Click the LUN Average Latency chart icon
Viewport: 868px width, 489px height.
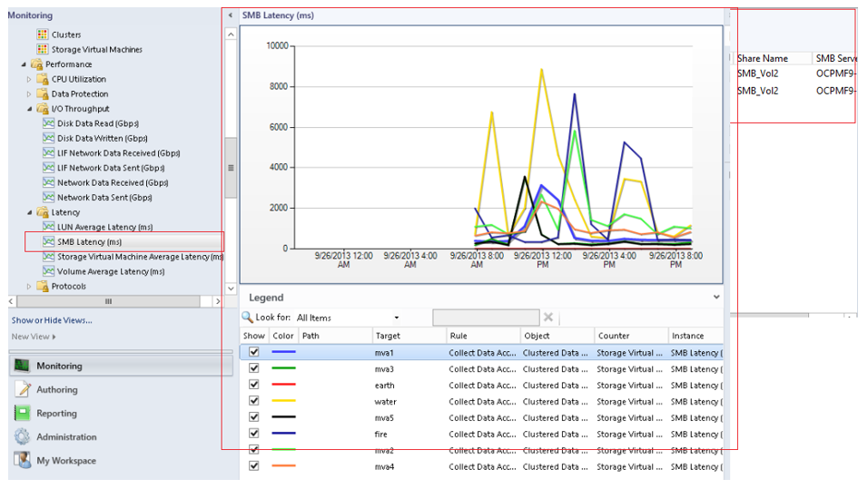(49, 227)
